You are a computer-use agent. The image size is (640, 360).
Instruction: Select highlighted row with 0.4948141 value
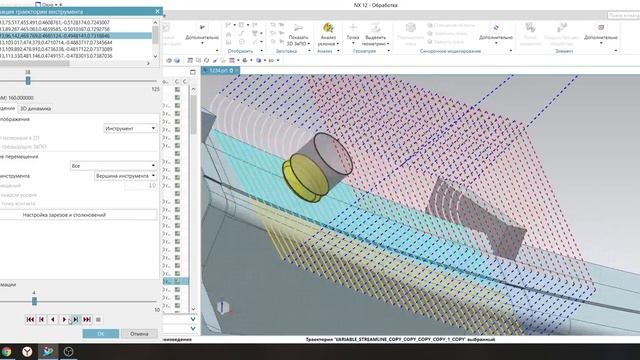(x=76, y=36)
